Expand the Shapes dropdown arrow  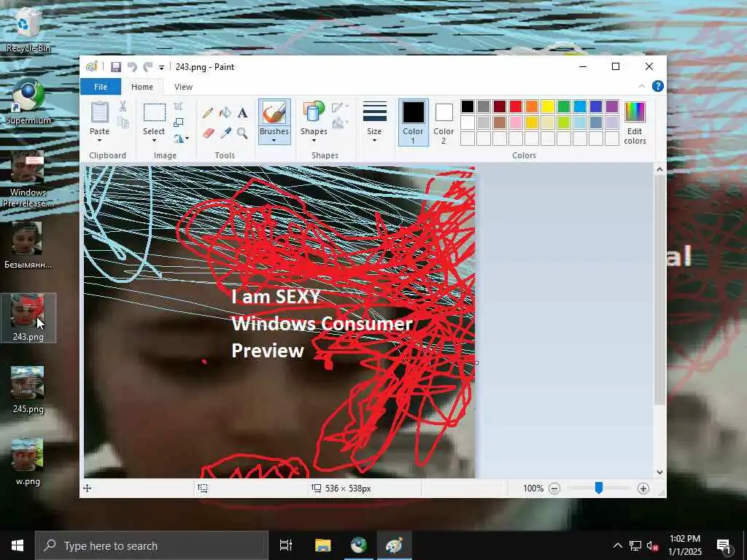tap(314, 141)
